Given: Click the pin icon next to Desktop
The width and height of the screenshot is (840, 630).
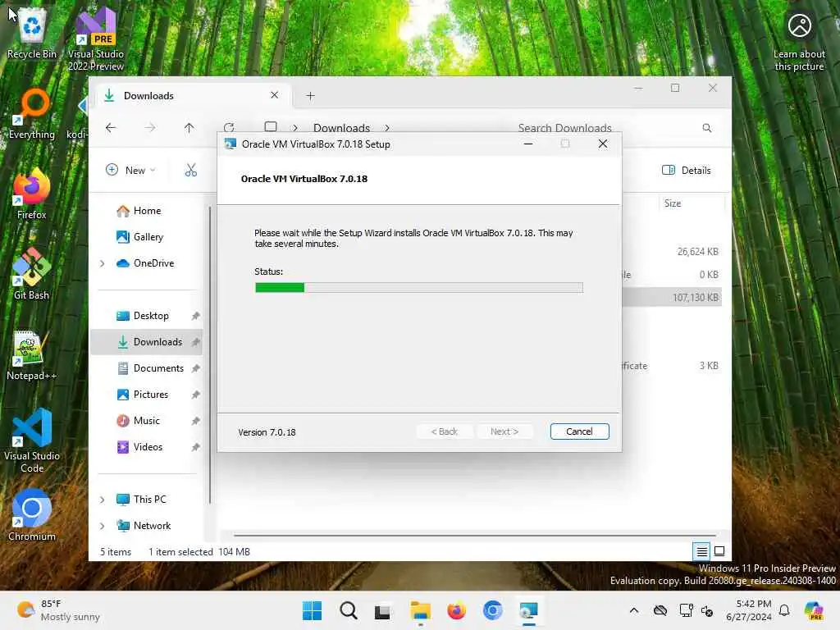Looking at the screenshot, I should tap(195, 316).
